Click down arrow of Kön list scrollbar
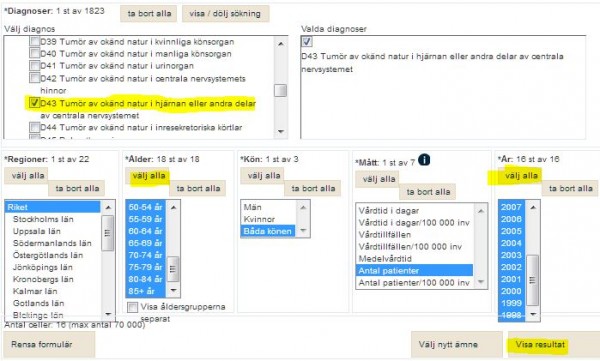The width and height of the screenshot is (600, 361). coord(303,230)
